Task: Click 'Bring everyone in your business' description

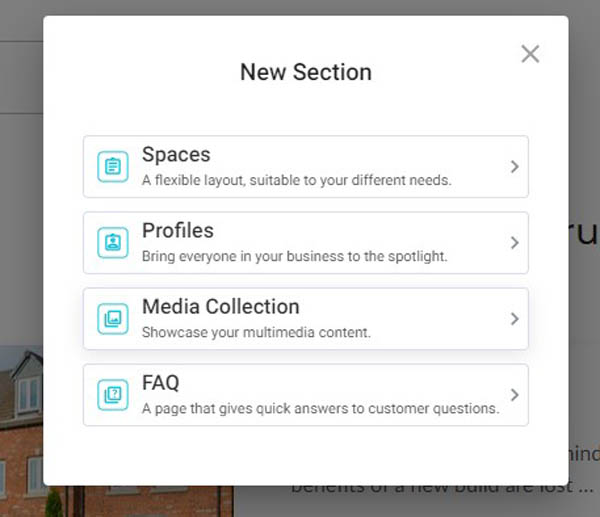Action: click(x=294, y=257)
